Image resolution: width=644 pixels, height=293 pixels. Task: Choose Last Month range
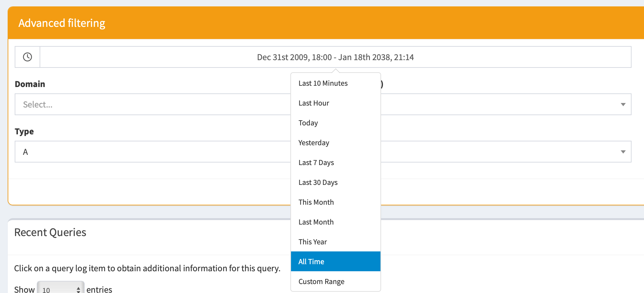tap(316, 222)
